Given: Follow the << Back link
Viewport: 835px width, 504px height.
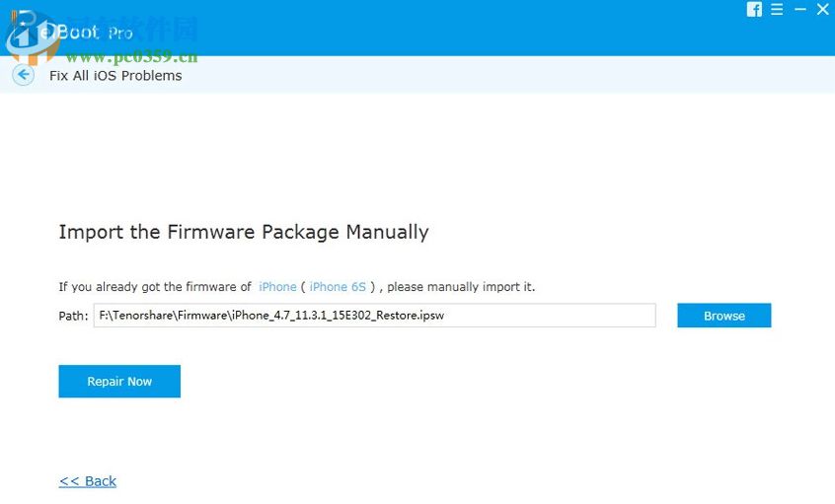Looking at the screenshot, I should [x=88, y=481].
